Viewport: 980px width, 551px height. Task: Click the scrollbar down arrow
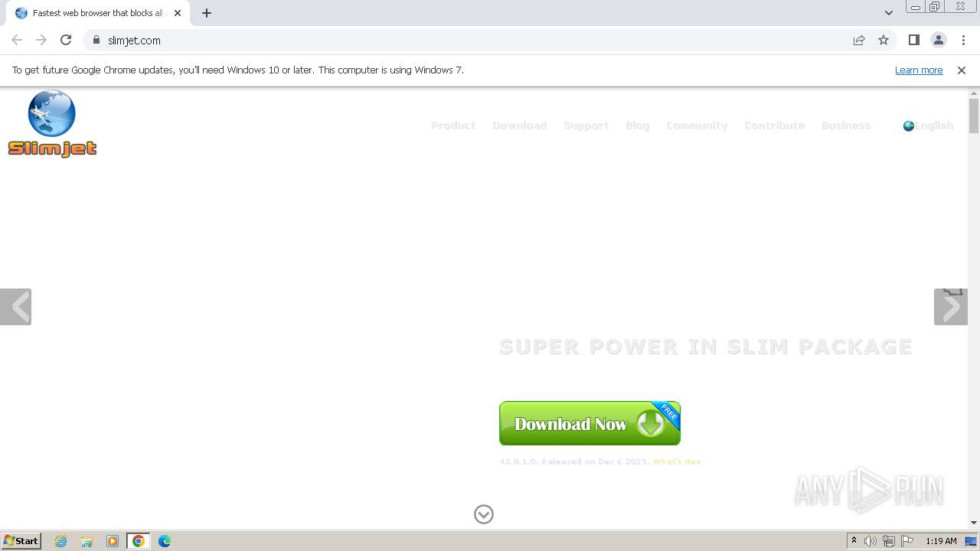[974, 523]
